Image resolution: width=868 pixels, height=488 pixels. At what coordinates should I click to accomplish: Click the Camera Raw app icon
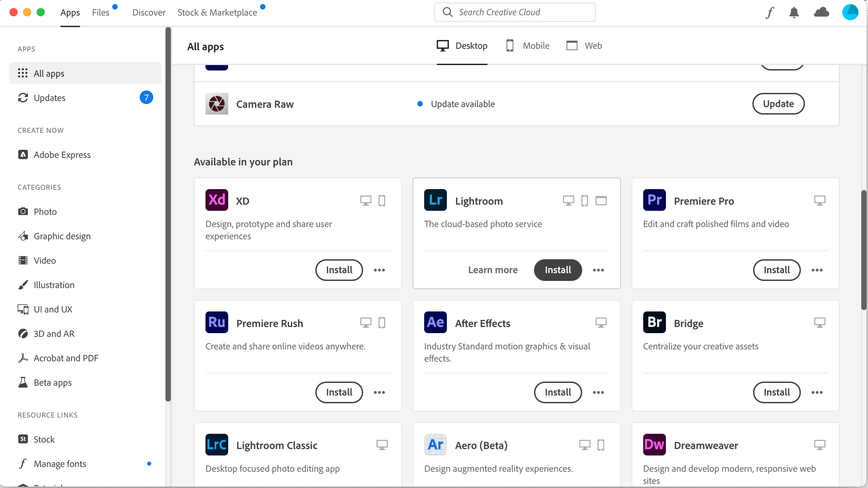click(x=217, y=104)
